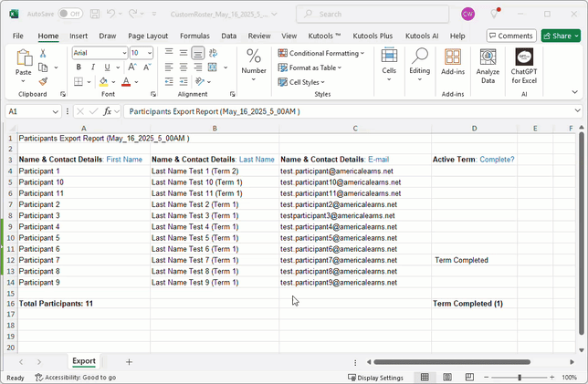Open the Font name combo box

click(98, 53)
